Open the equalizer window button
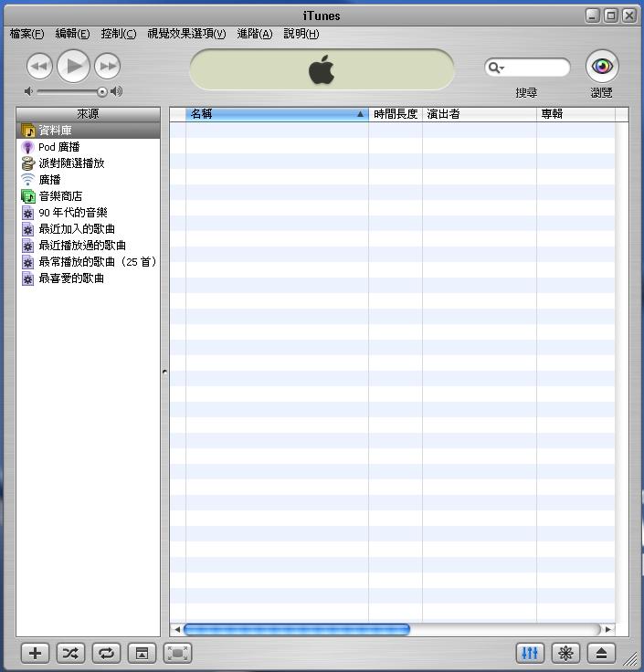 530,653
